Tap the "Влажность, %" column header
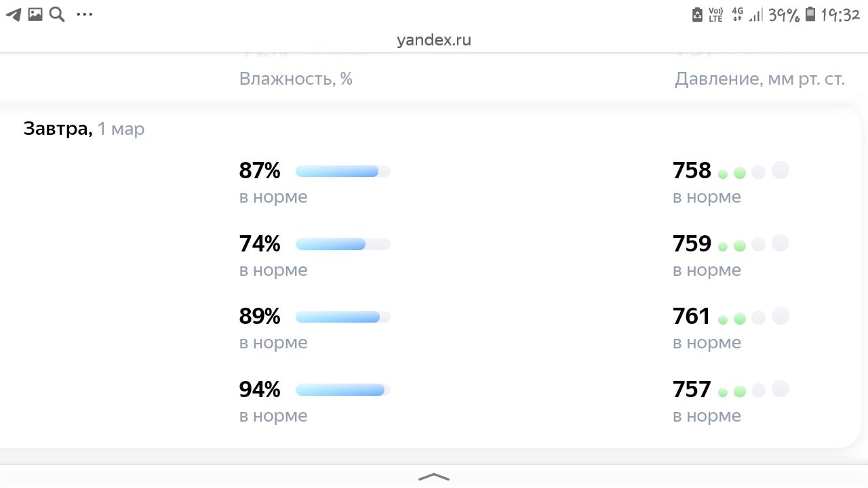 click(x=296, y=79)
